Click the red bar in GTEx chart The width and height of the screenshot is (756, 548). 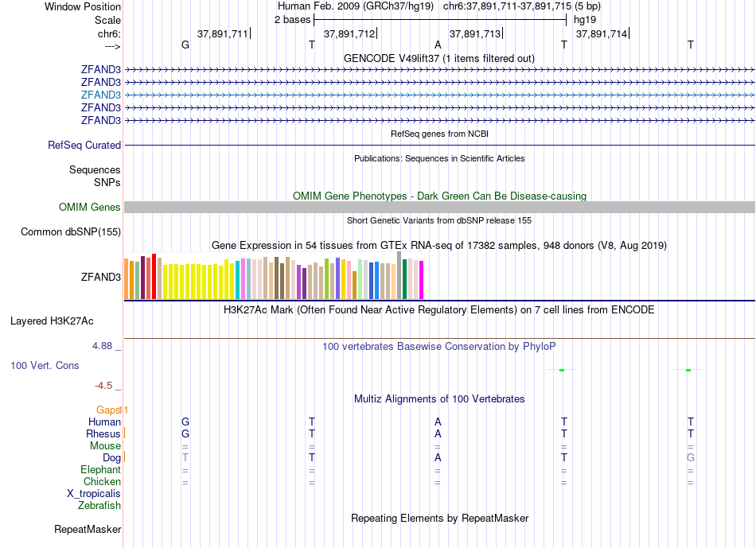[x=154, y=276]
